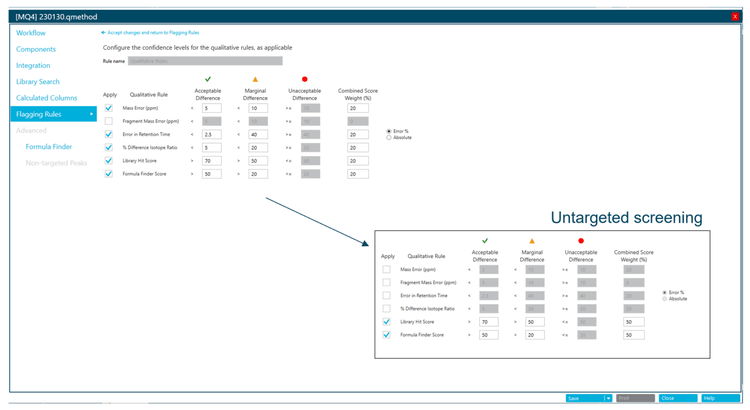Viewport: 750px width, 410px height.
Task: Click orange triangle icon in Untargeted screening inset
Action: click(532, 240)
